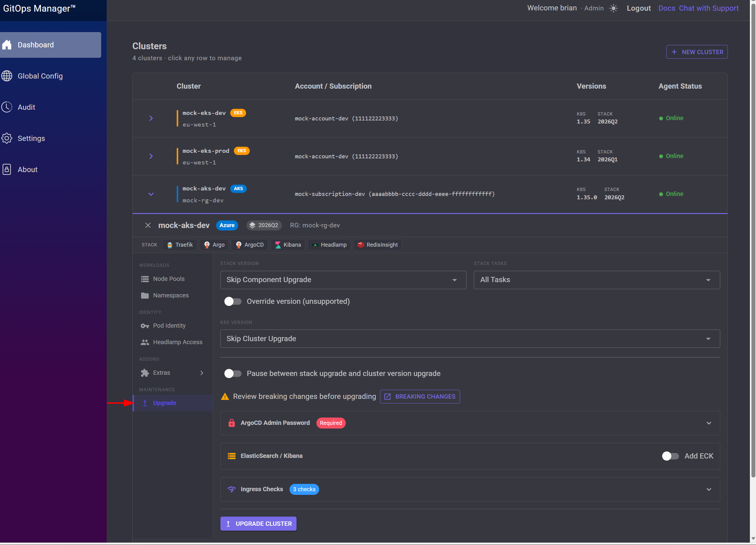Click the breaking changes warning triangle icon
The width and height of the screenshot is (756, 545).
(x=225, y=397)
